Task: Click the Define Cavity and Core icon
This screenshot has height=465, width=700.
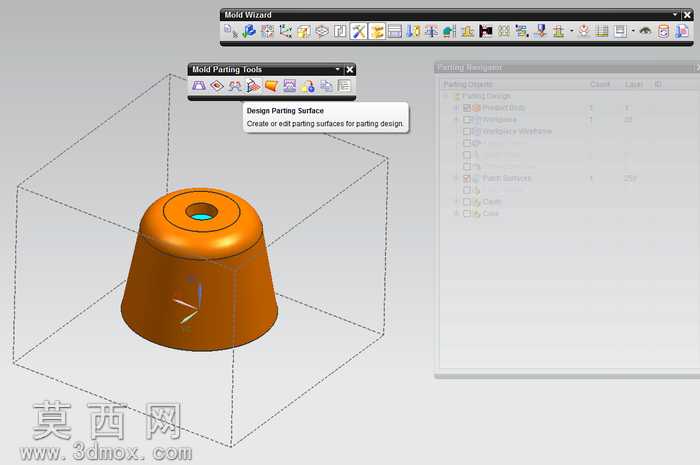Action: (290, 86)
